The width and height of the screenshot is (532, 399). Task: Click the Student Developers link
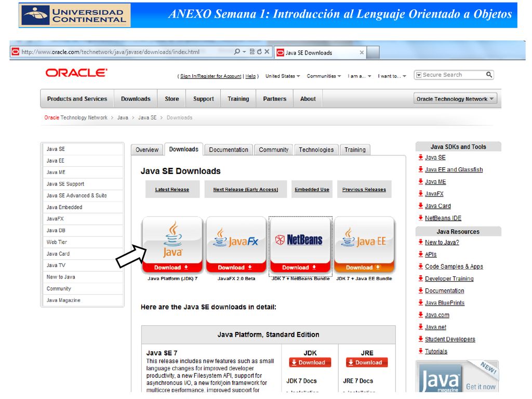pyautogui.click(x=450, y=339)
